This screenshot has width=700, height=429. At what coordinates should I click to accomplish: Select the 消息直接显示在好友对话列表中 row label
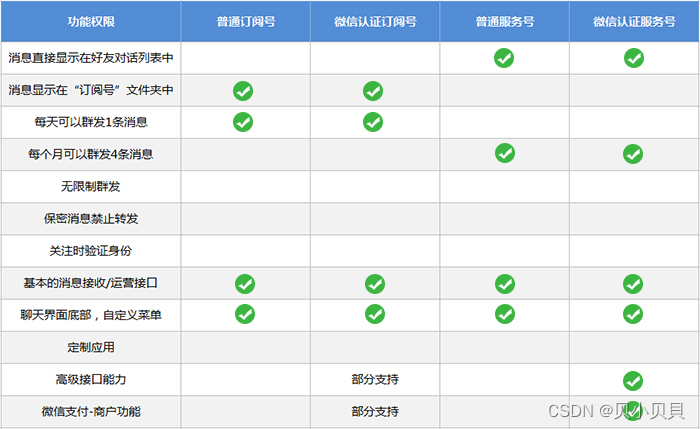[x=91, y=58]
